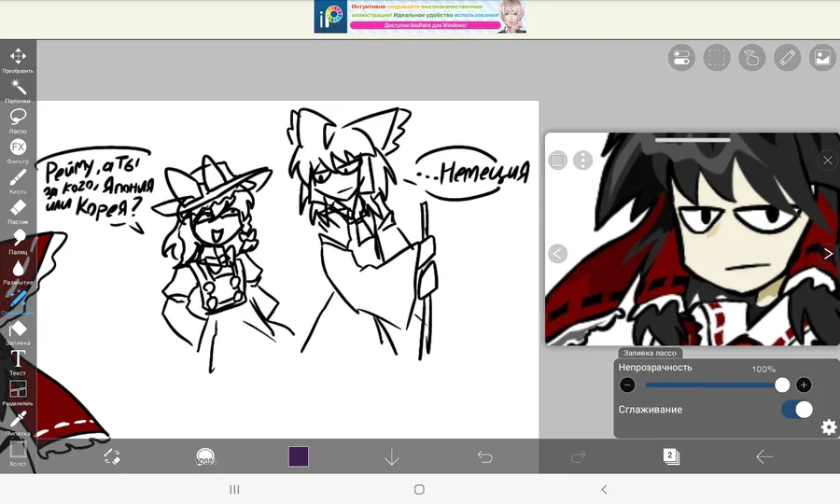Select the Заливка лассо tab label
The width and height of the screenshot is (840, 504).
click(x=650, y=353)
